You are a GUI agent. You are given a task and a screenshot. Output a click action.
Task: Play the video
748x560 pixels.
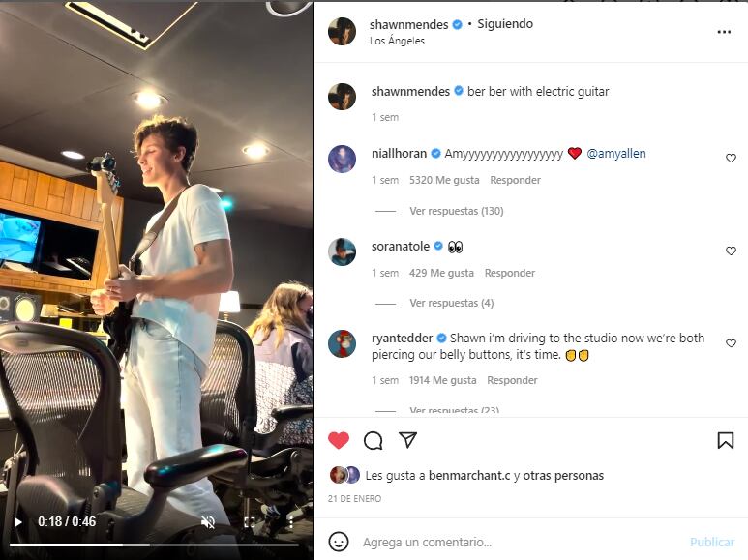pyautogui.click(x=17, y=522)
